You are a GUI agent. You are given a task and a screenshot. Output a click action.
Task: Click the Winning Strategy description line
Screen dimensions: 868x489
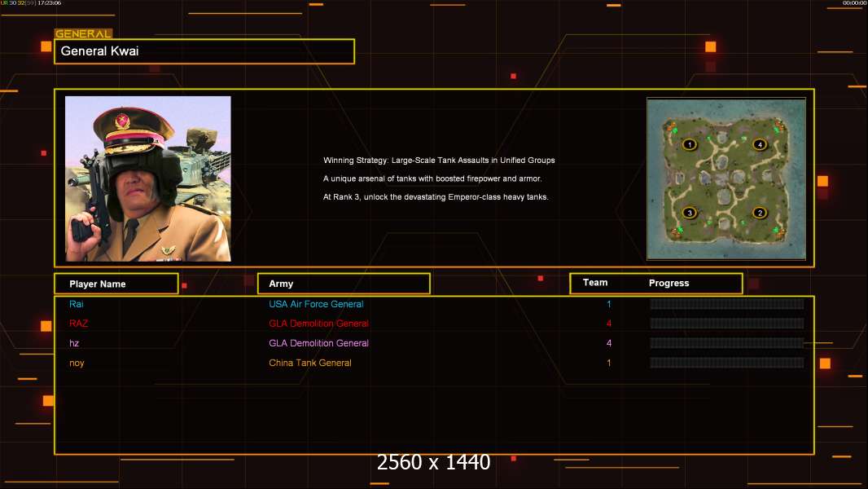tap(439, 161)
